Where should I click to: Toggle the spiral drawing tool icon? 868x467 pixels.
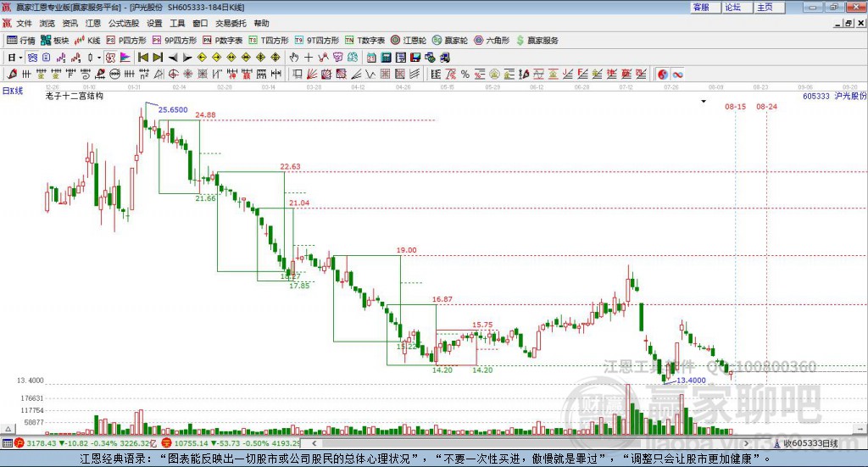tap(86, 74)
